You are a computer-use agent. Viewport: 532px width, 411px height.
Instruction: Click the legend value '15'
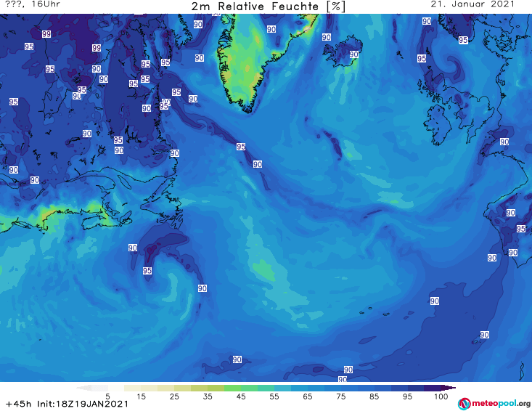coord(141,396)
